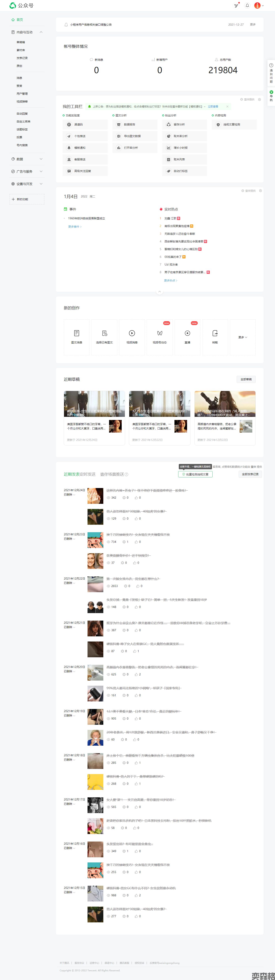Click the 违规文章检测 shield icon
The image size is (275, 980).
click(218, 124)
